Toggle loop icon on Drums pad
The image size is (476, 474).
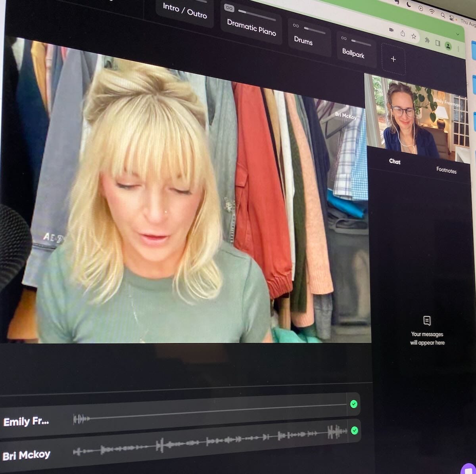(x=296, y=26)
